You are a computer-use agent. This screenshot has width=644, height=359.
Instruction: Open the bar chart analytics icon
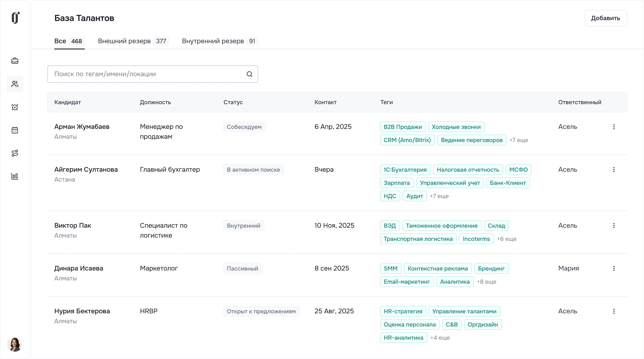pos(15,176)
